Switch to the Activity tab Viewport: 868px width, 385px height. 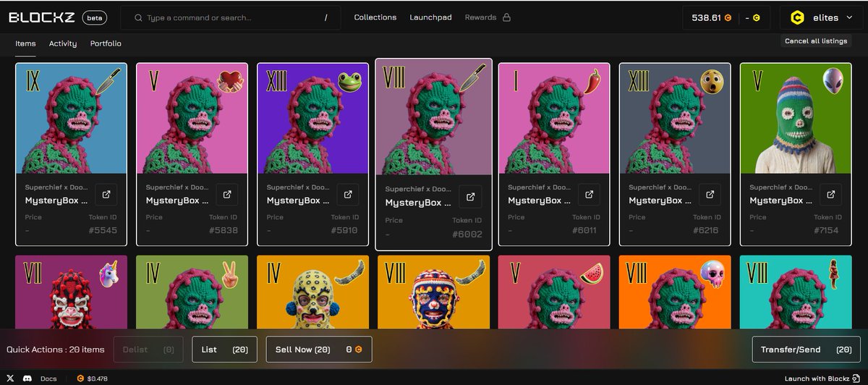point(63,43)
